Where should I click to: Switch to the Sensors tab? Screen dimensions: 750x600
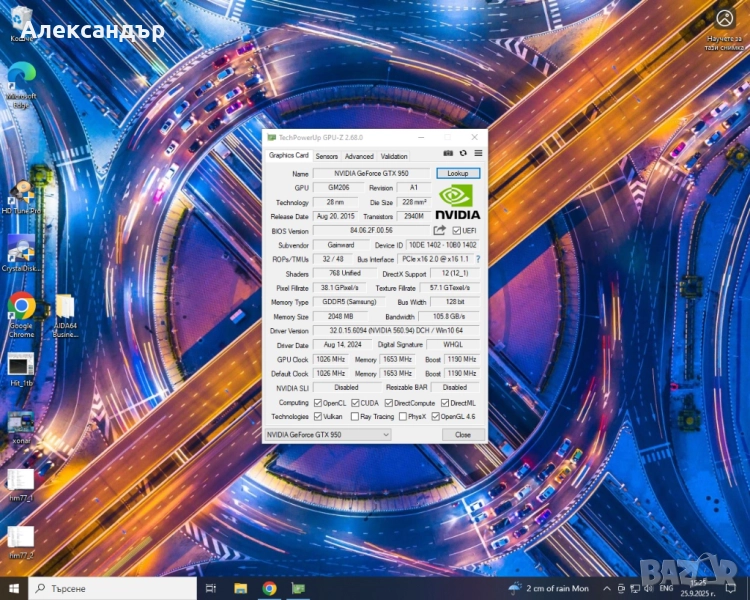pyautogui.click(x=326, y=156)
